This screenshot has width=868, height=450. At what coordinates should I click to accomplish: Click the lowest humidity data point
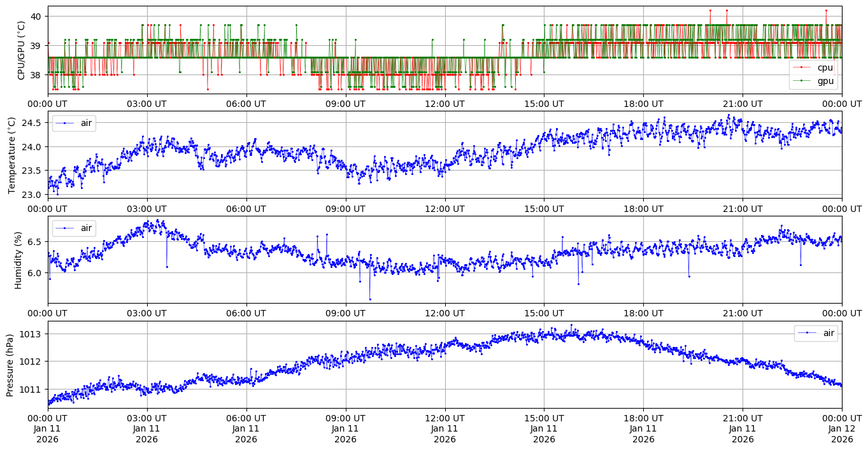coord(370,299)
